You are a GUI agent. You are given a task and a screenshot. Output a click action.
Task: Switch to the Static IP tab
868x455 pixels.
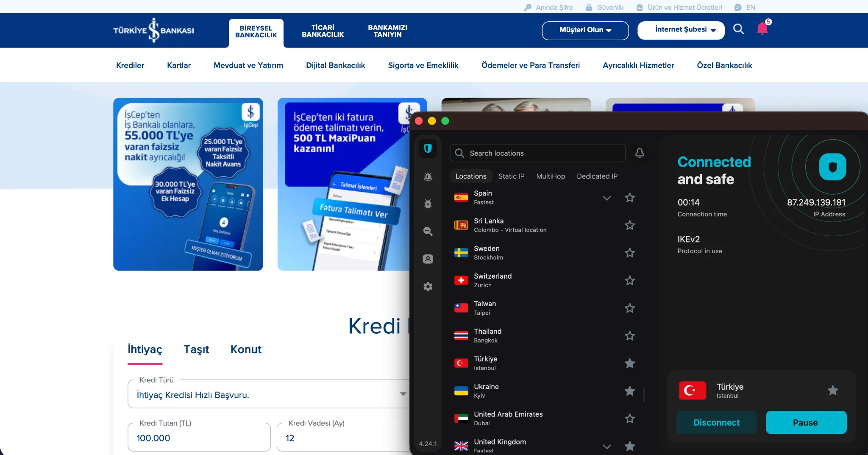511,176
